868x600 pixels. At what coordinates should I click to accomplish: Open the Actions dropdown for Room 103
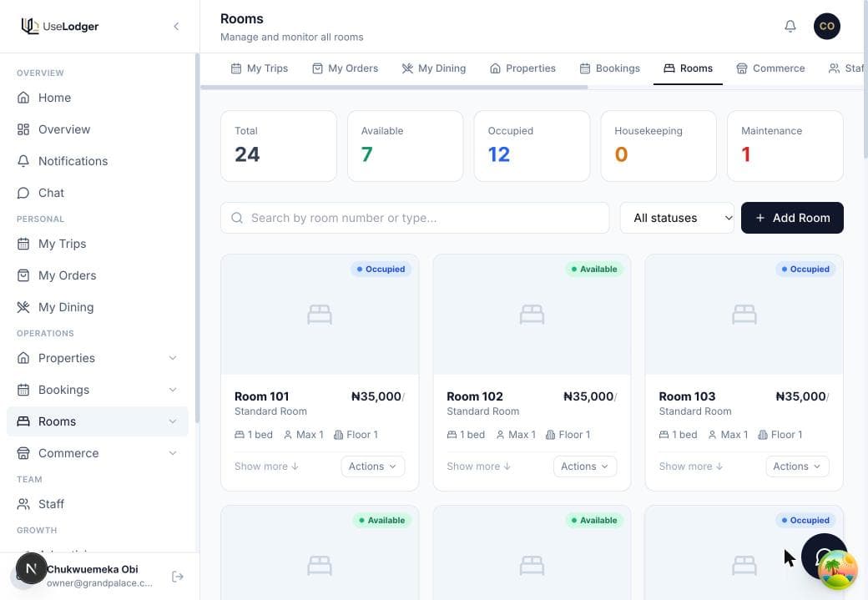click(797, 466)
